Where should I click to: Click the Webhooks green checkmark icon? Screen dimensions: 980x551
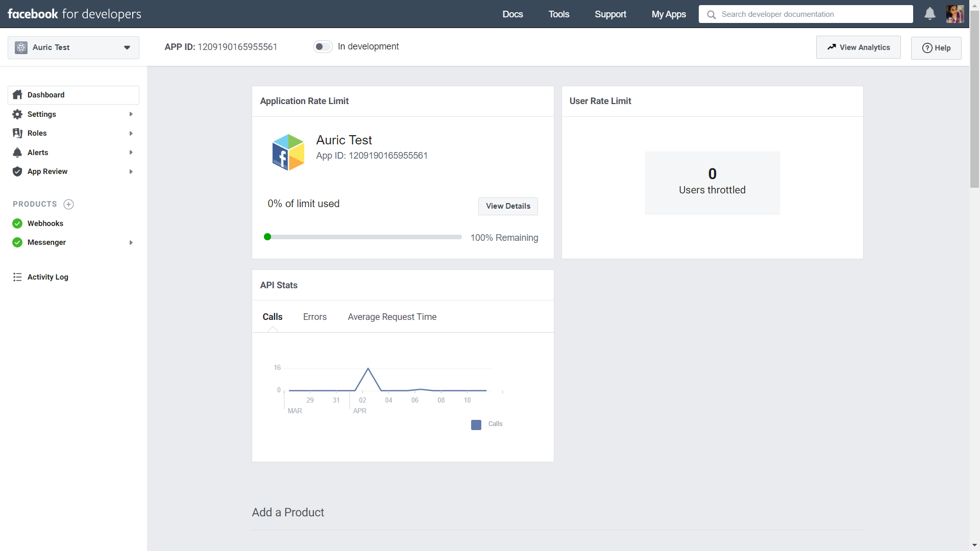[17, 223]
